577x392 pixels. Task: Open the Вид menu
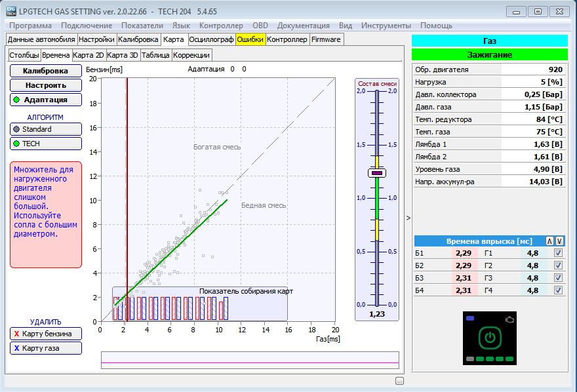[x=346, y=26]
